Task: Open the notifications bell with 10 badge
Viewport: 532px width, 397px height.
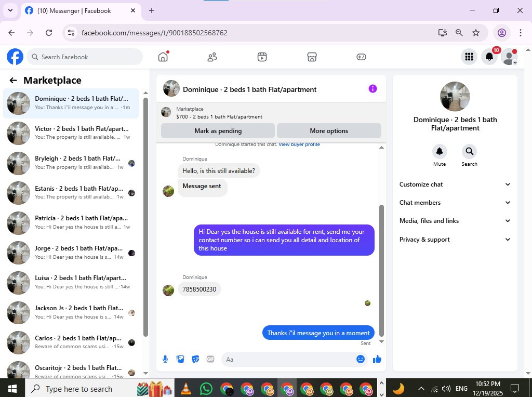Action: (x=489, y=57)
